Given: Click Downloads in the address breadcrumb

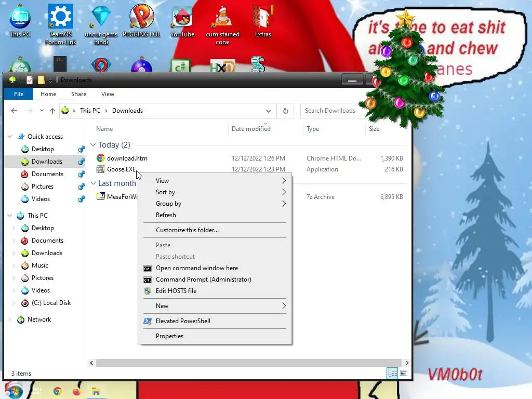Looking at the screenshot, I should pyautogui.click(x=128, y=111).
